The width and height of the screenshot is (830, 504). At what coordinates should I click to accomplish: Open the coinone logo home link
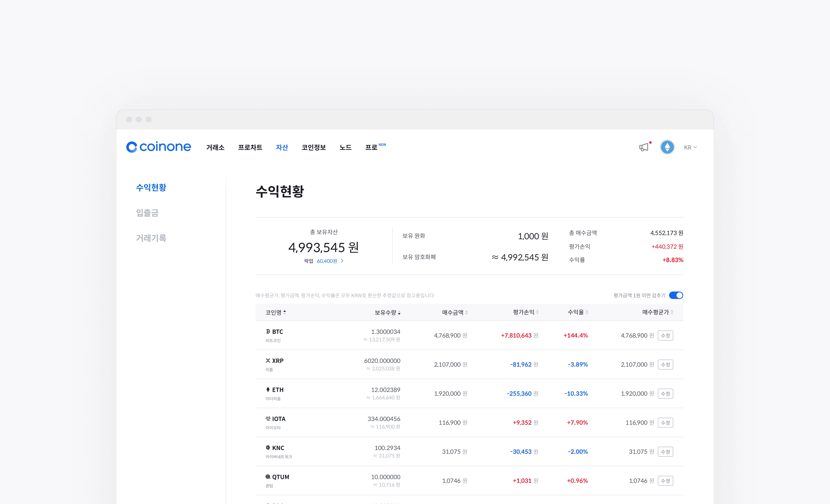[x=159, y=147]
